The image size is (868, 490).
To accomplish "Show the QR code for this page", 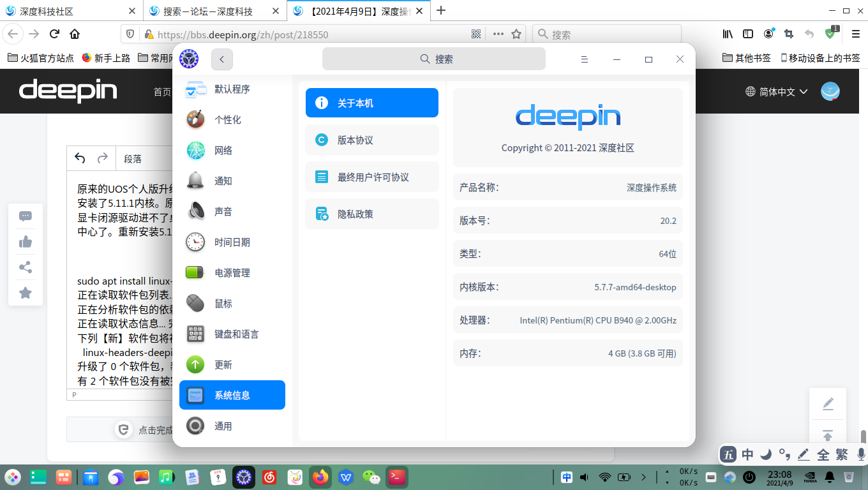I will 476,34.
